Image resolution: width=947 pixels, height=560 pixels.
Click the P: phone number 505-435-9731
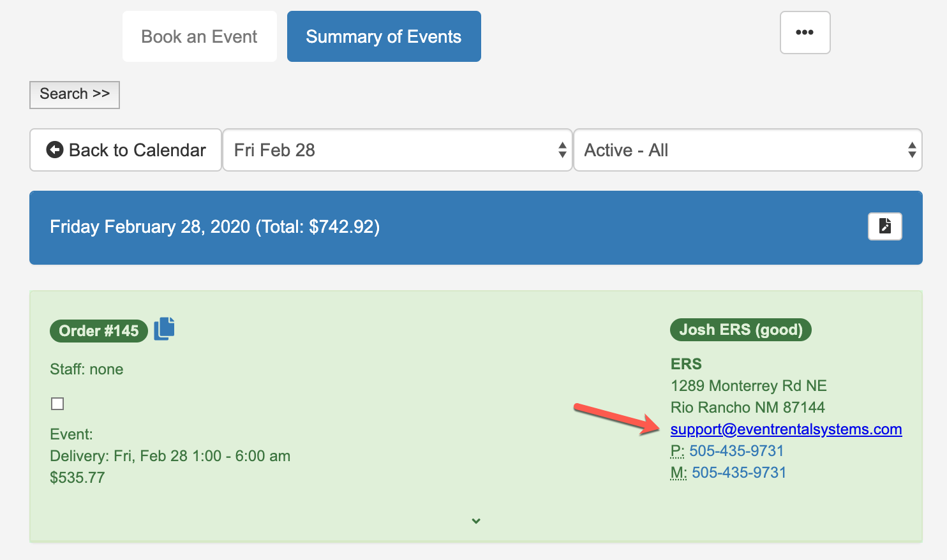(x=736, y=451)
